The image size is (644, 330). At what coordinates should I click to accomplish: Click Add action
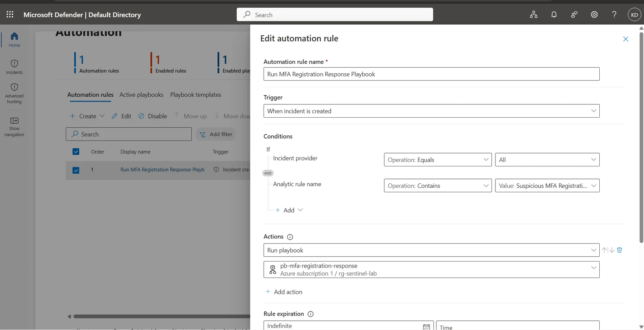[284, 292]
